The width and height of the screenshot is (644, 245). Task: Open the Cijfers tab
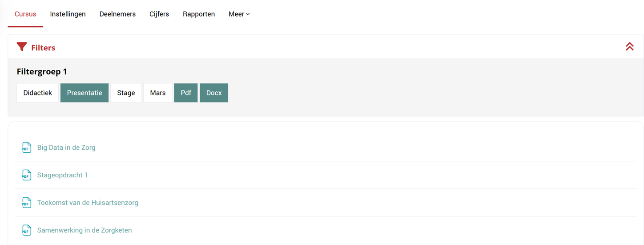click(x=159, y=14)
